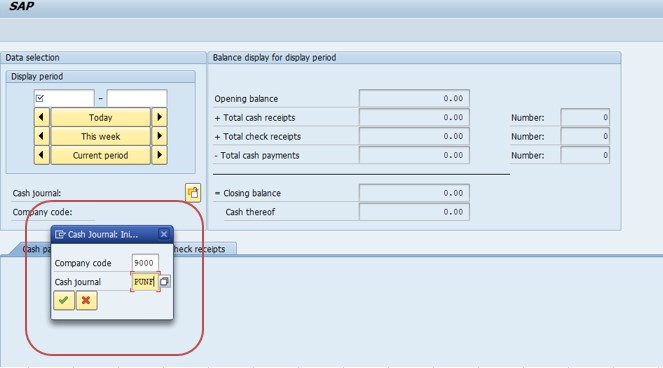Click 'Opening balance' label
The height and width of the screenshot is (368, 663).
point(246,99)
